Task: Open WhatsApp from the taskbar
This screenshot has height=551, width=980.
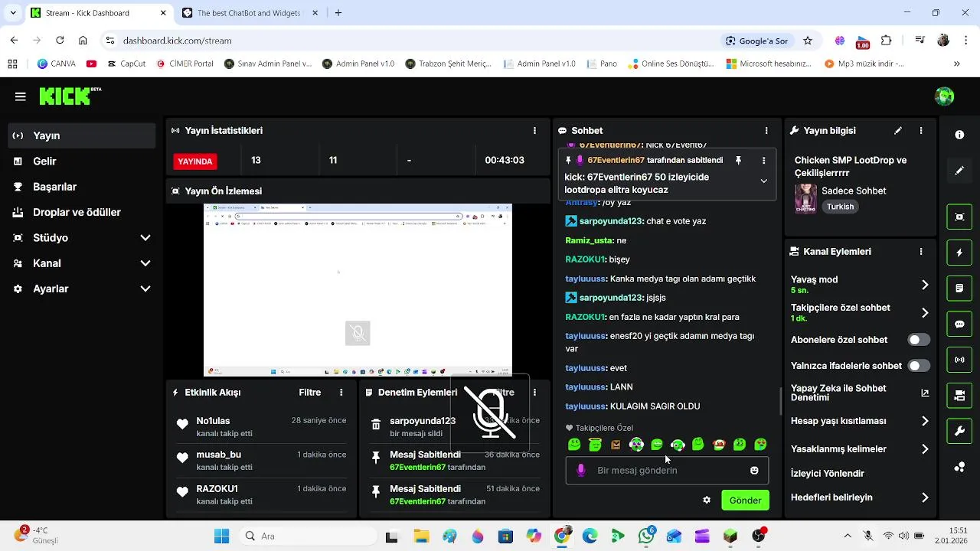Action: (646, 536)
